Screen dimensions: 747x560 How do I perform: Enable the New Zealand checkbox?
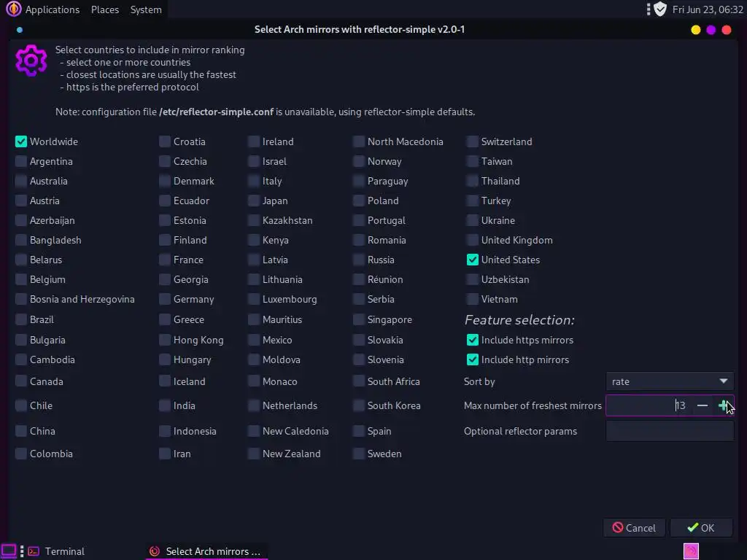click(x=253, y=454)
